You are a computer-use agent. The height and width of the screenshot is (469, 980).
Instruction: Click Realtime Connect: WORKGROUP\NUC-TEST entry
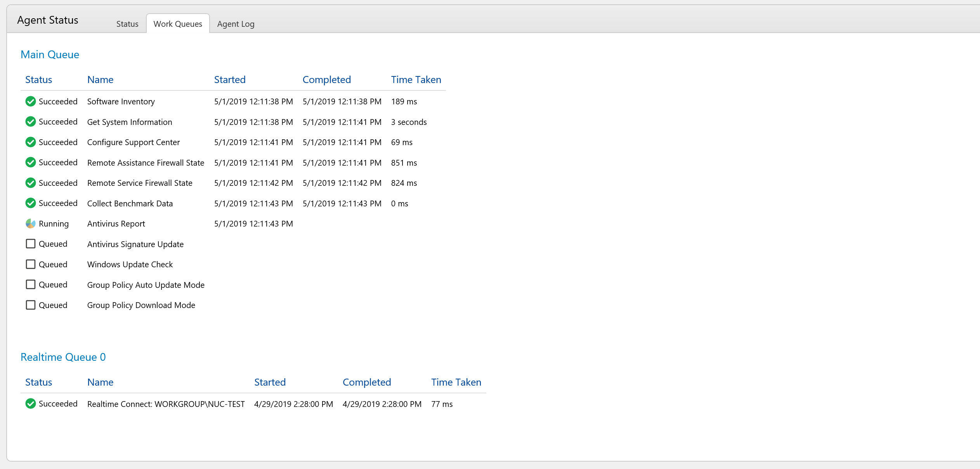click(166, 404)
